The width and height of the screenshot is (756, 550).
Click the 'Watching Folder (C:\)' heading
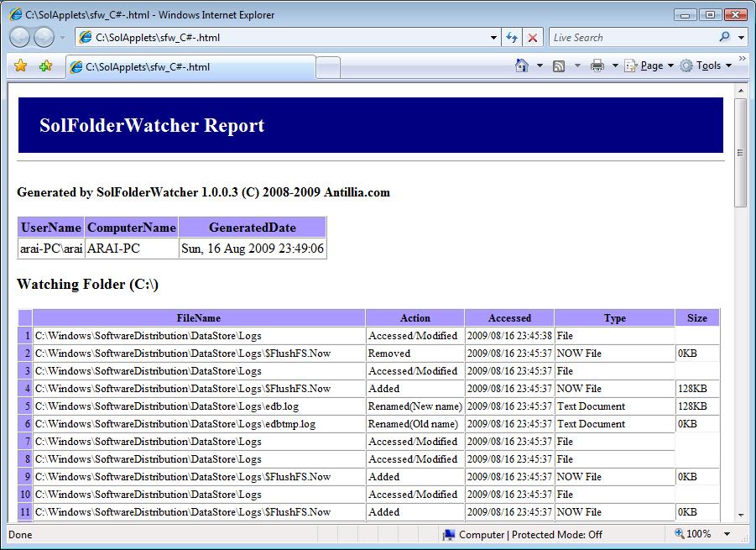pyautogui.click(x=88, y=284)
